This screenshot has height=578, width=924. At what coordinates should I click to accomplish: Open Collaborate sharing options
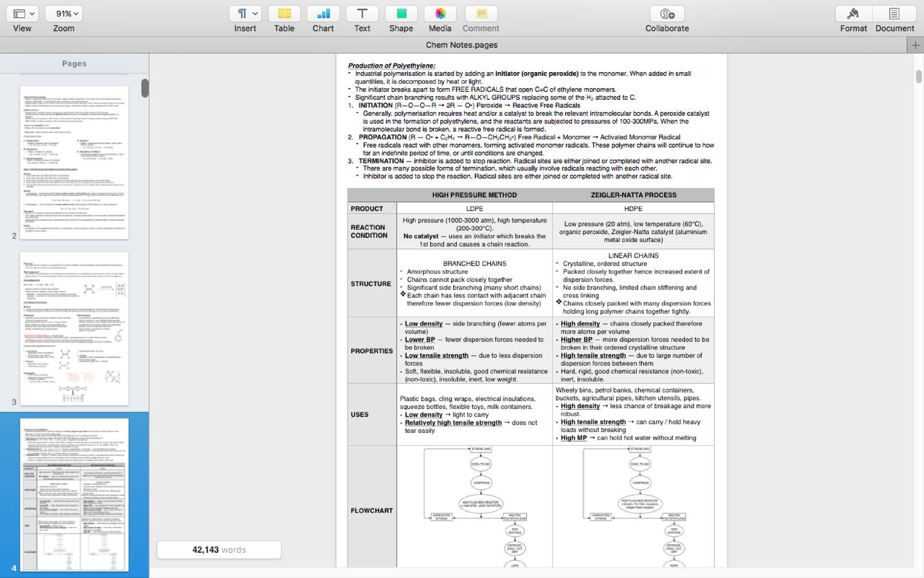pyautogui.click(x=667, y=14)
